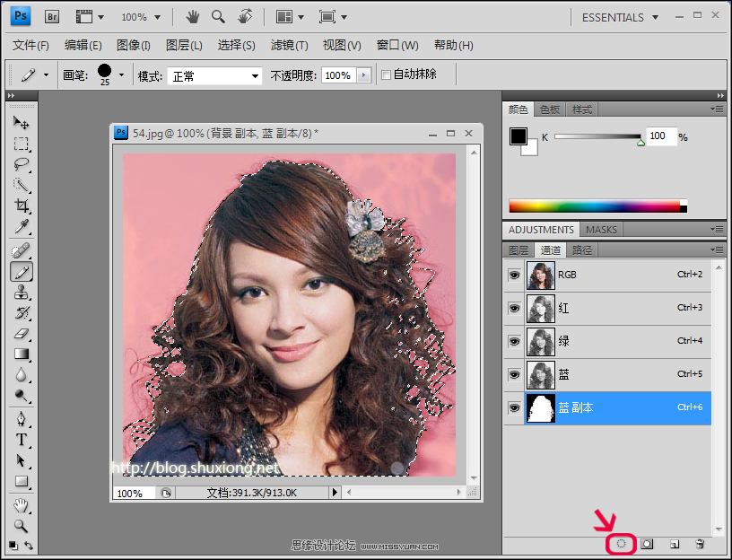Viewport: 732px width, 560px height.
Task: Open the 选择(S) menu
Action: point(236,45)
